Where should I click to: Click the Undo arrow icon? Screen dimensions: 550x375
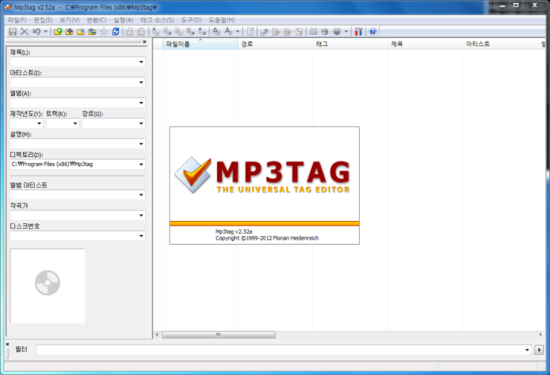pyautogui.click(x=36, y=32)
